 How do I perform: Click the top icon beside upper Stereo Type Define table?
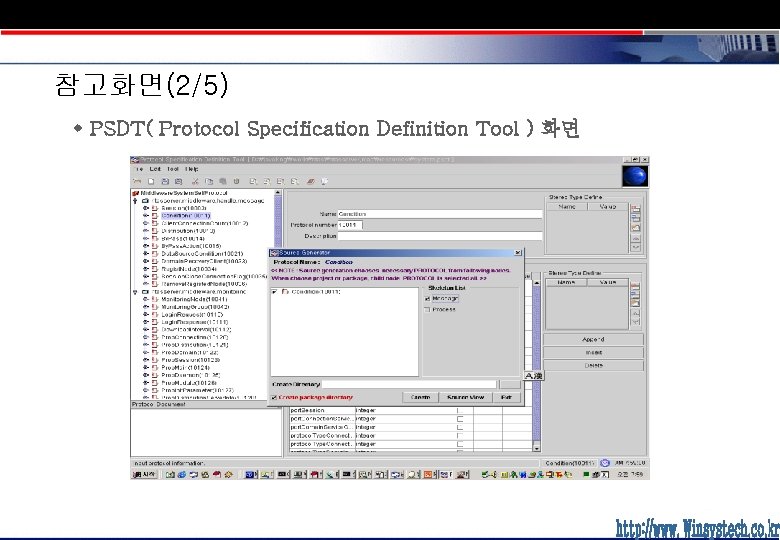636,208
